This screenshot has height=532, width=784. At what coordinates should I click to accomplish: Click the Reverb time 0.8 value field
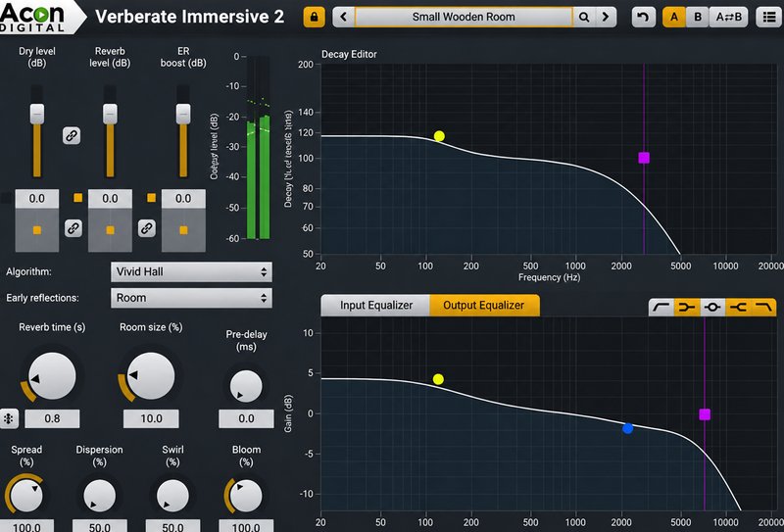click(52, 419)
